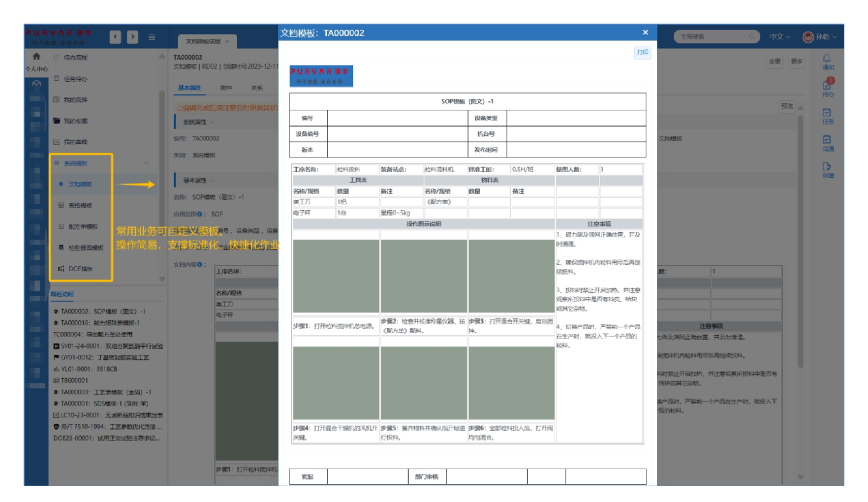
Task: Toggle the sidebar menu collapse icon
Action: click(152, 37)
